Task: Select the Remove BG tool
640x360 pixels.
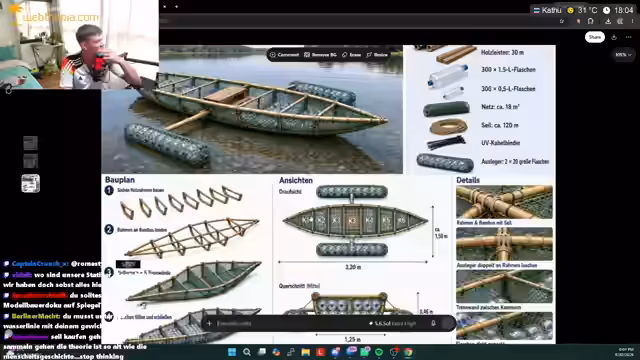Action: (320, 55)
